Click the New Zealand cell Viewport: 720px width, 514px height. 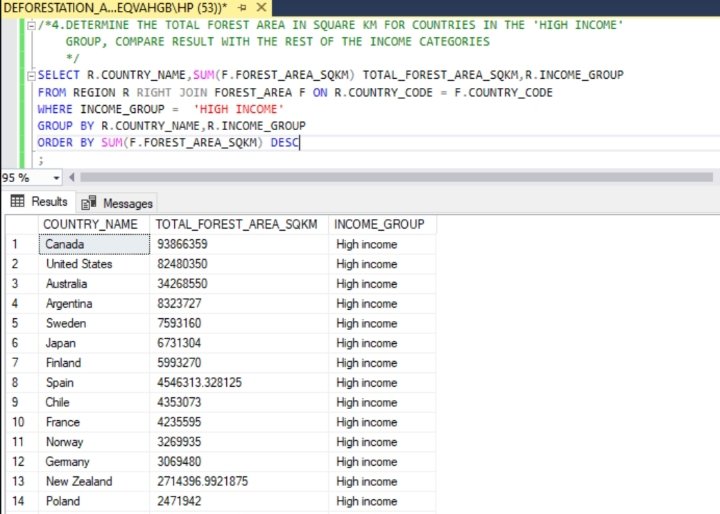tap(94, 481)
